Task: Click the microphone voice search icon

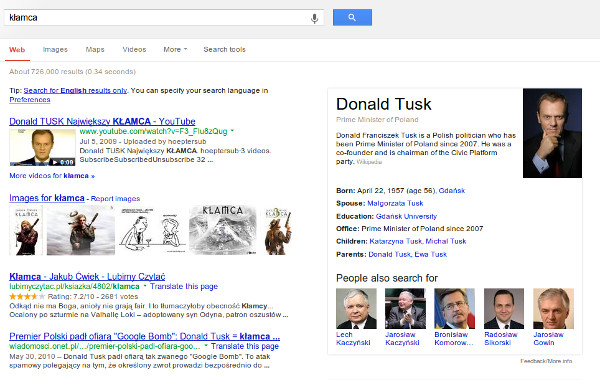Action: click(314, 18)
